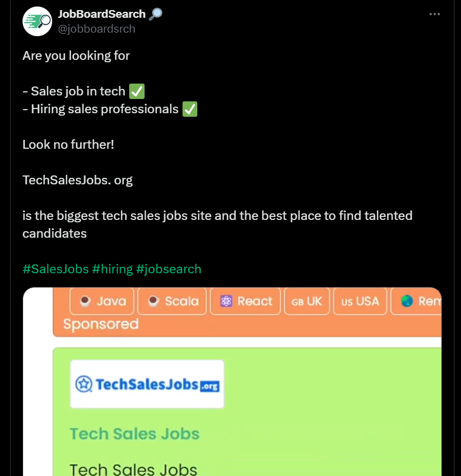
Task: Click the checkmark after Sales job in tech
Action: point(137,91)
